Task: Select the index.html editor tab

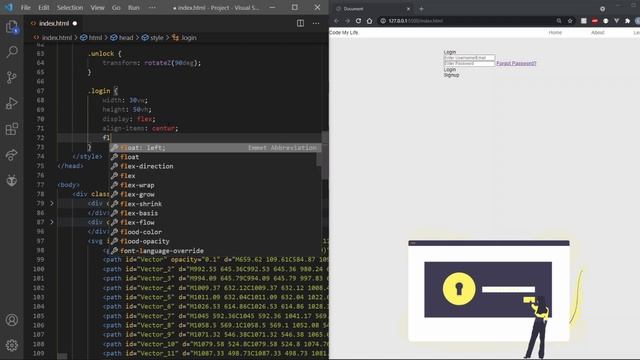Action: click(53, 23)
